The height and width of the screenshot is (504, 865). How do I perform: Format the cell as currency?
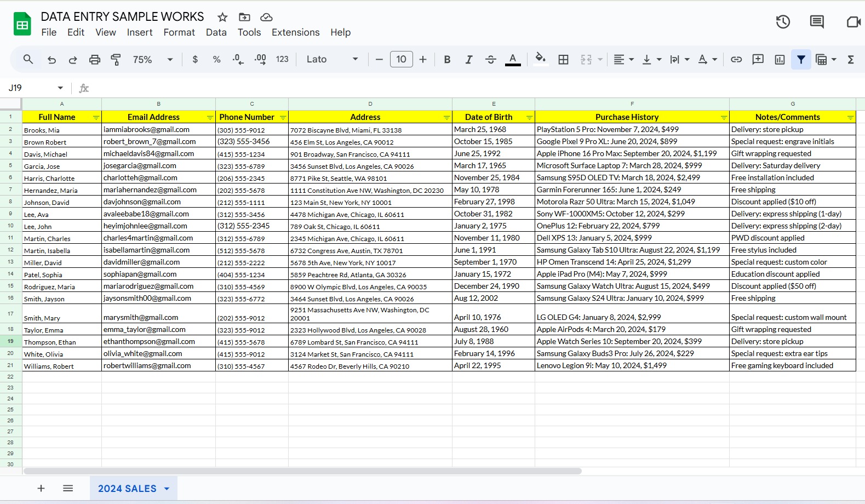[x=195, y=59]
